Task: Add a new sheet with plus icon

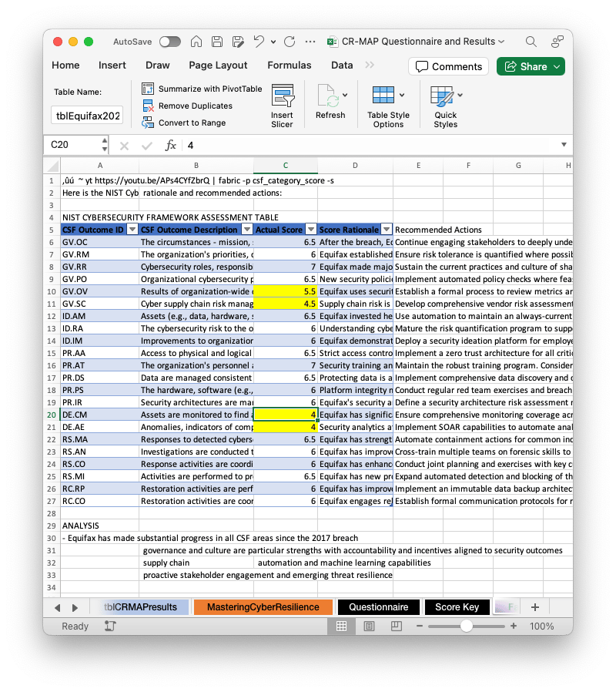Action: (535, 607)
